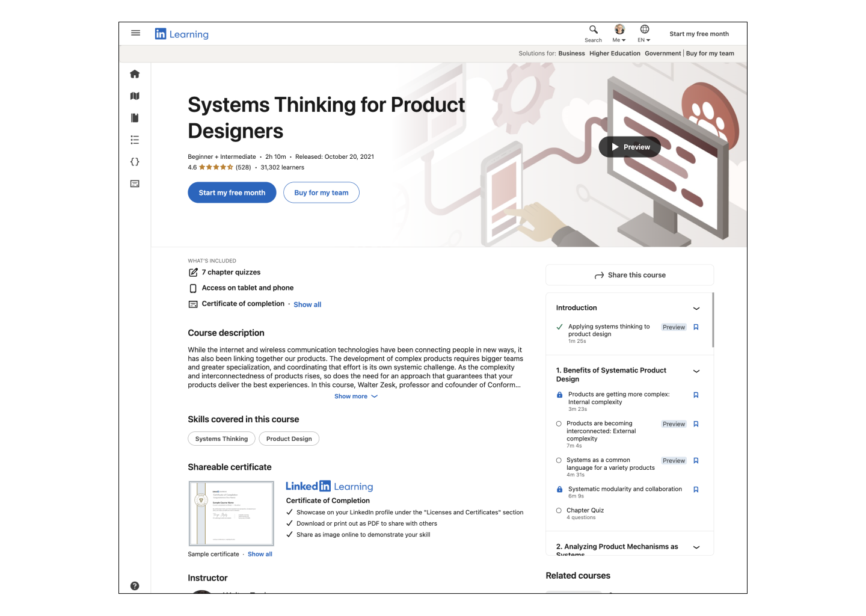Click Start my free month in header
This screenshot has height=616, width=866.
pos(699,34)
